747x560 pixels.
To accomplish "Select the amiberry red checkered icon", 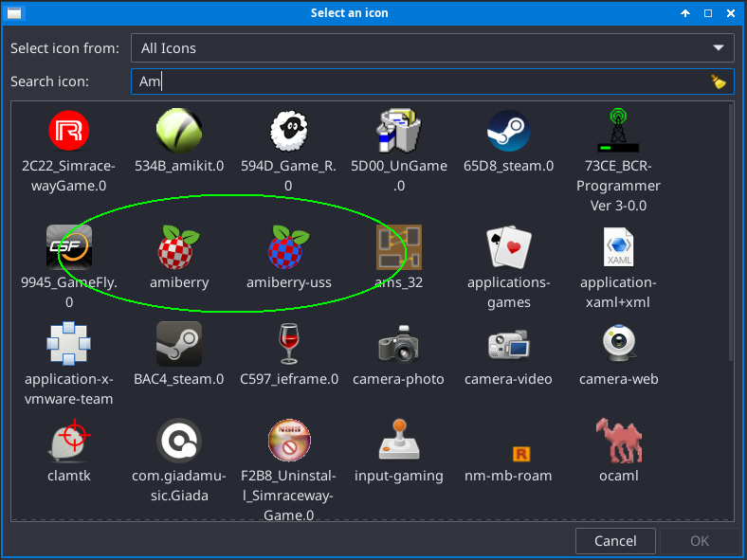I will (x=179, y=247).
